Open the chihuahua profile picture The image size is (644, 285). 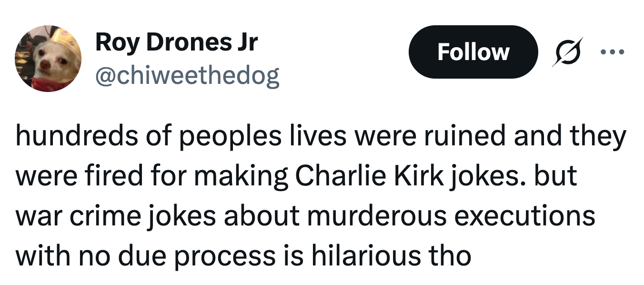[48, 59]
